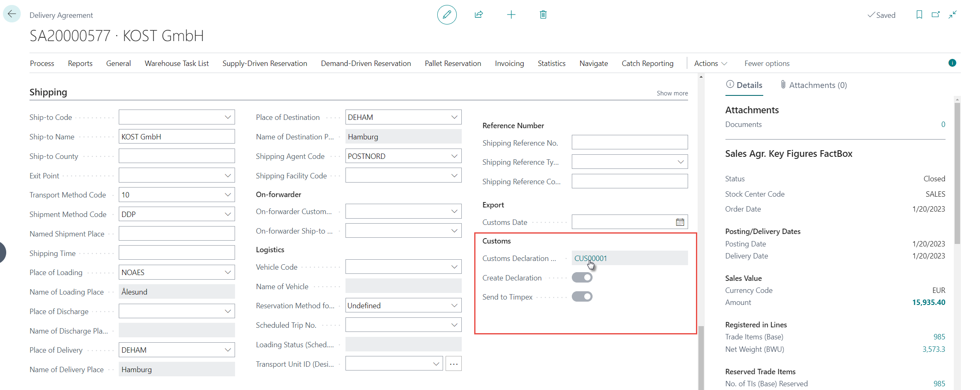Click the collapse page arrows icon

[x=953, y=15]
